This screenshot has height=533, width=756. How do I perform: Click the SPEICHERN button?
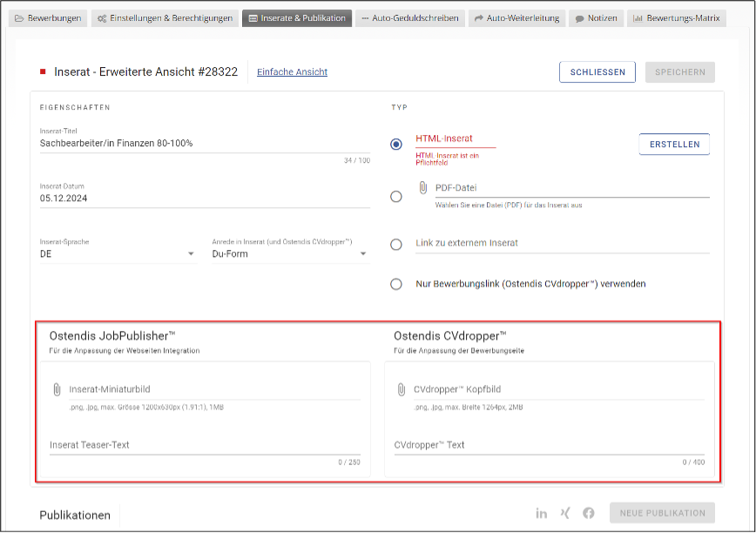[x=680, y=72]
